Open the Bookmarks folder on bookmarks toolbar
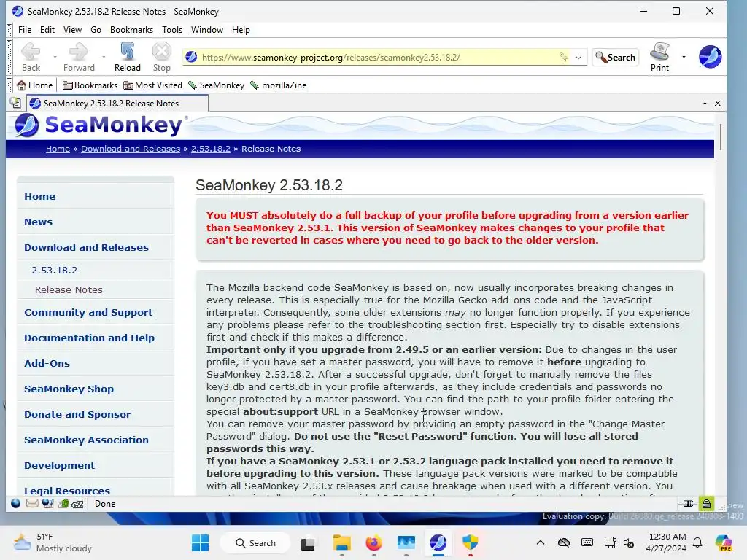 click(90, 85)
